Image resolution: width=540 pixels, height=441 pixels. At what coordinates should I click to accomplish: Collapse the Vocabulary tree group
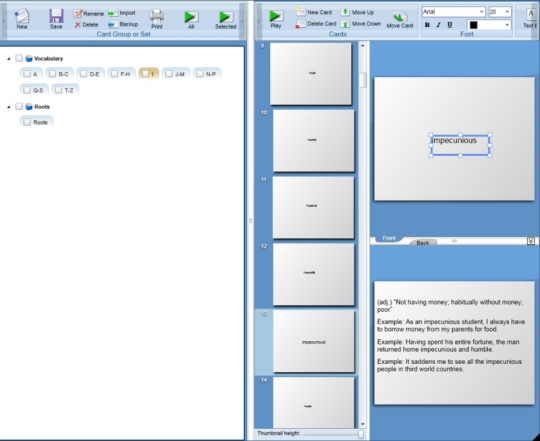click(9, 59)
